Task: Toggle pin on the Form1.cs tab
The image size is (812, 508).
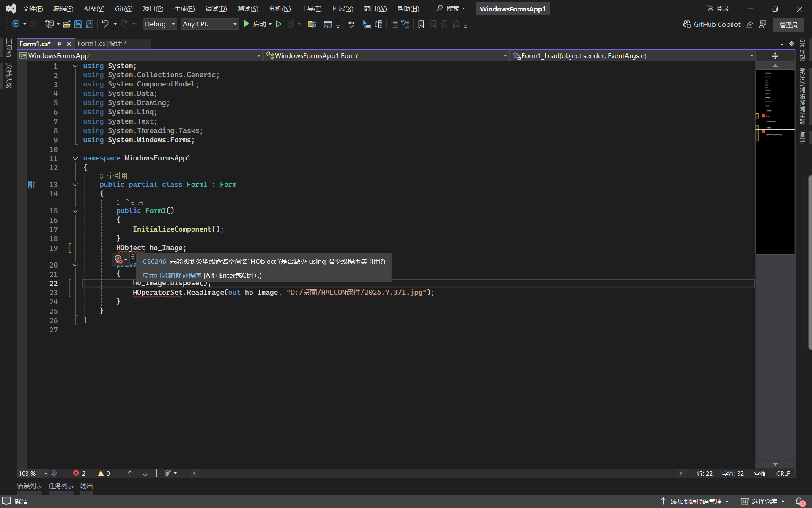Action: (x=59, y=44)
